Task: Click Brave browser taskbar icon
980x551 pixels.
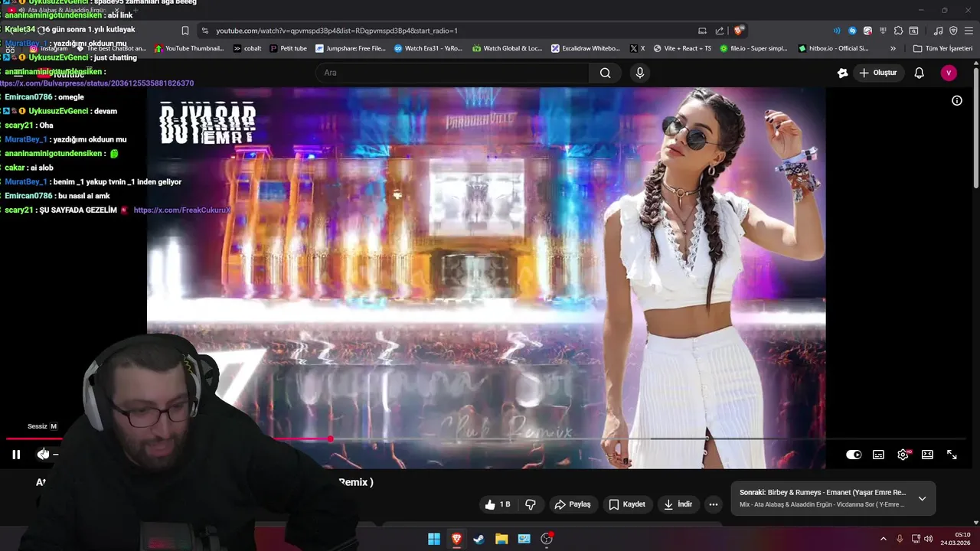Action: [456, 539]
